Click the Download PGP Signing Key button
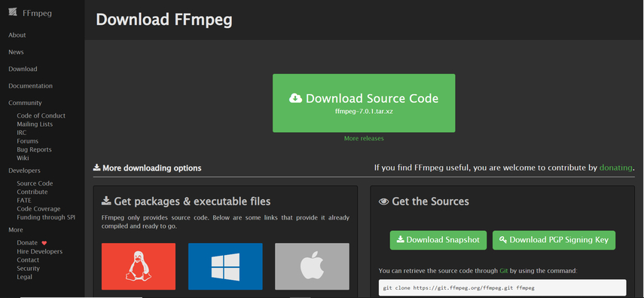The height and width of the screenshot is (298, 644). point(554,240)
